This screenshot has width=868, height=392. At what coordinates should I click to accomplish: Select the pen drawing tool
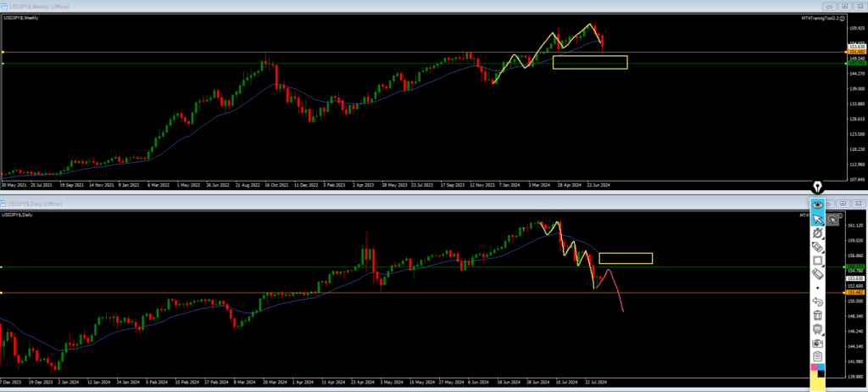(818, 232)
